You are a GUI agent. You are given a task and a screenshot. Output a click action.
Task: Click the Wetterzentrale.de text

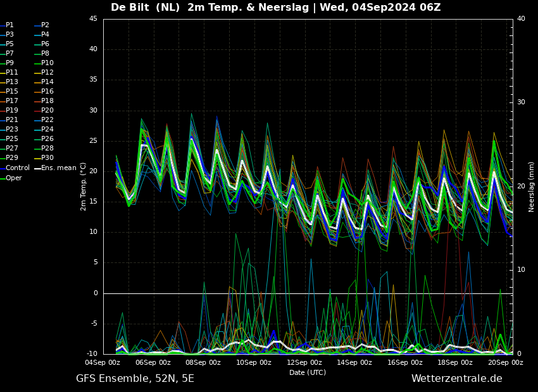click(x=456, y=379)
